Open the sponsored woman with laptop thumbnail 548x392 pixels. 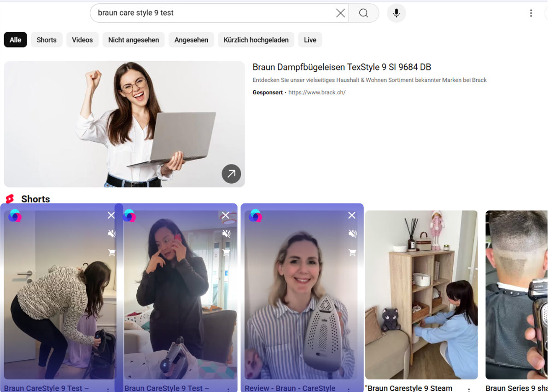tap(124, 124)
